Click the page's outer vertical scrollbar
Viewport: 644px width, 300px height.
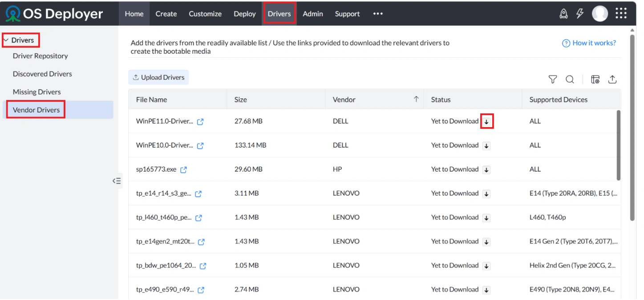pyautogui.click(x=632, y=128)
